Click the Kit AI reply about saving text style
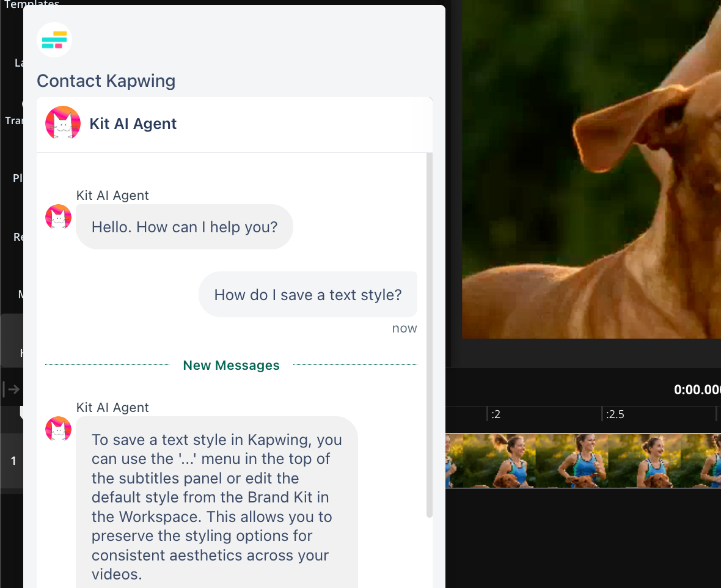 [217, 507]
